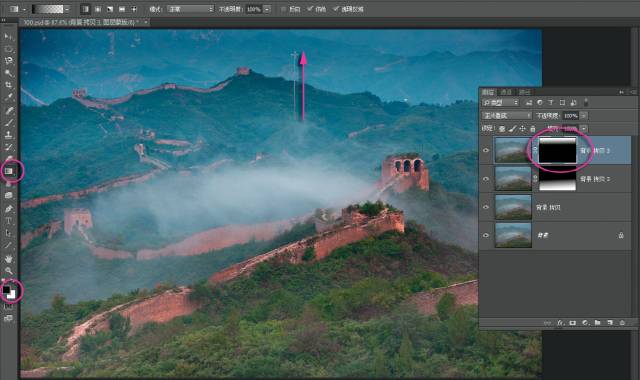The image size is (640, 380).
Task: Select the History Brush tool
Action: (x=8, y=147)
